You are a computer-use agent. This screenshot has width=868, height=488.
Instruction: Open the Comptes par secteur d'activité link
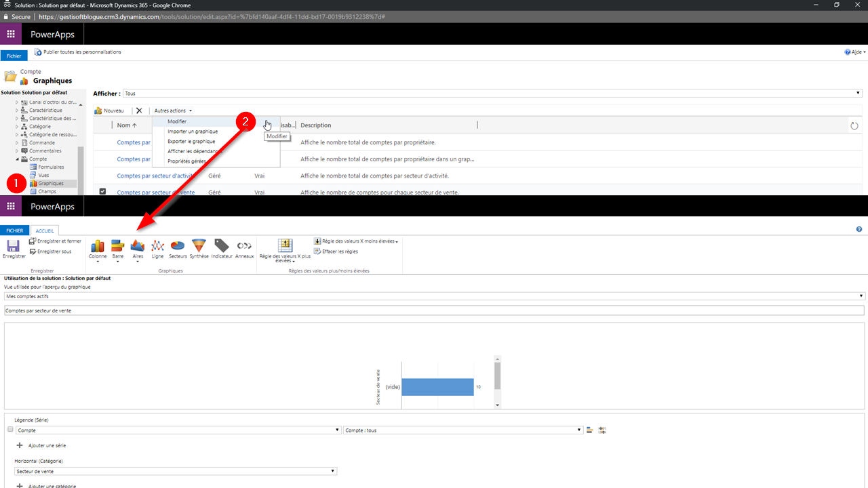coord(156,176)
